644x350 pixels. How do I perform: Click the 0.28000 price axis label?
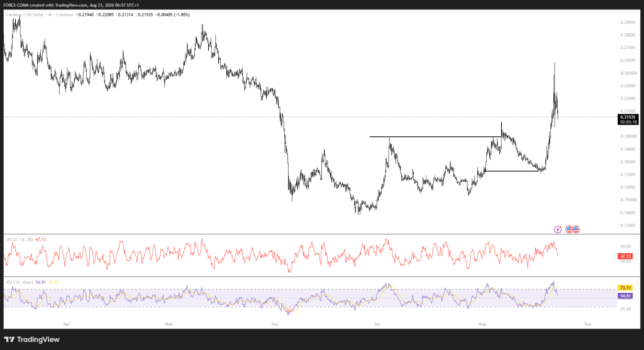(628, 35)
